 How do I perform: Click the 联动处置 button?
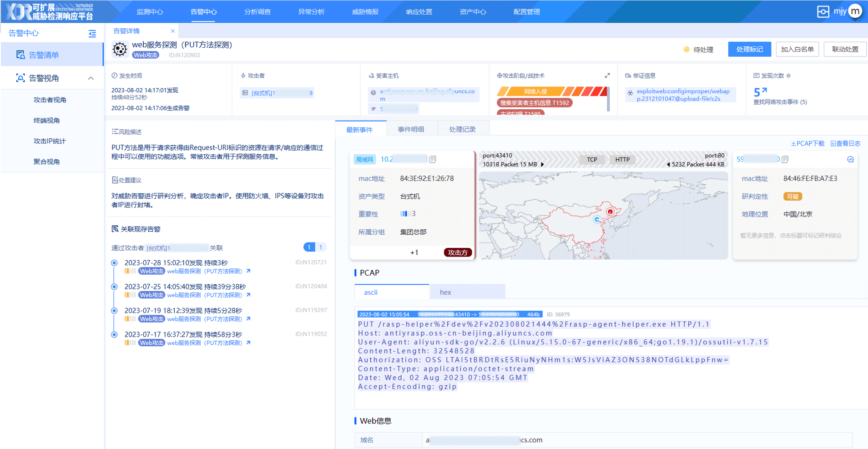(x=845, y=49)
